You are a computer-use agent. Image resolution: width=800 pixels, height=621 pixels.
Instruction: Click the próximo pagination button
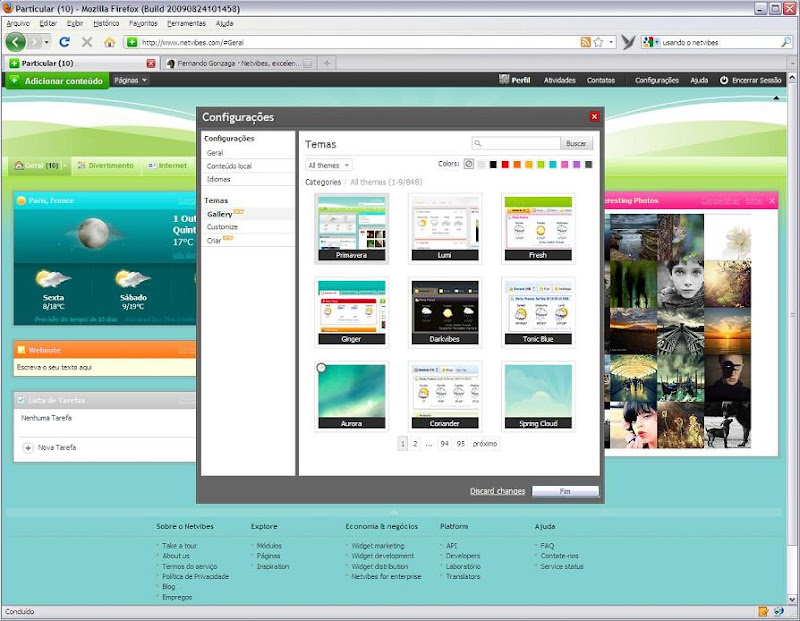(x=485, y=444)
